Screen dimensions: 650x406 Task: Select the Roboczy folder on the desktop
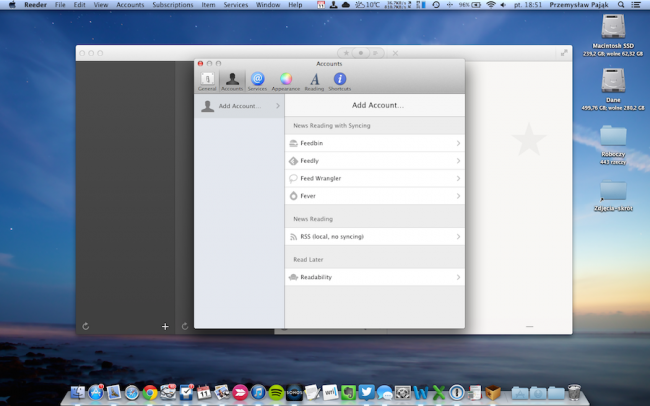pos(613,143)
